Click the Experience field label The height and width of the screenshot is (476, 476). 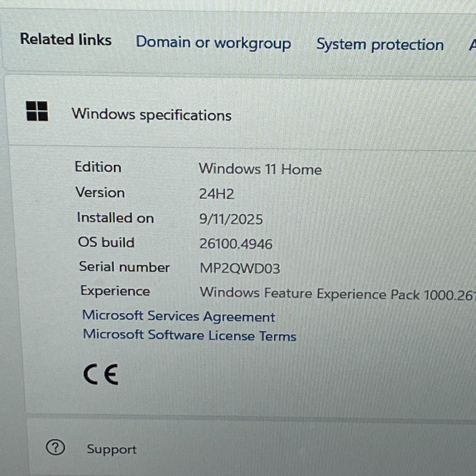115,291
